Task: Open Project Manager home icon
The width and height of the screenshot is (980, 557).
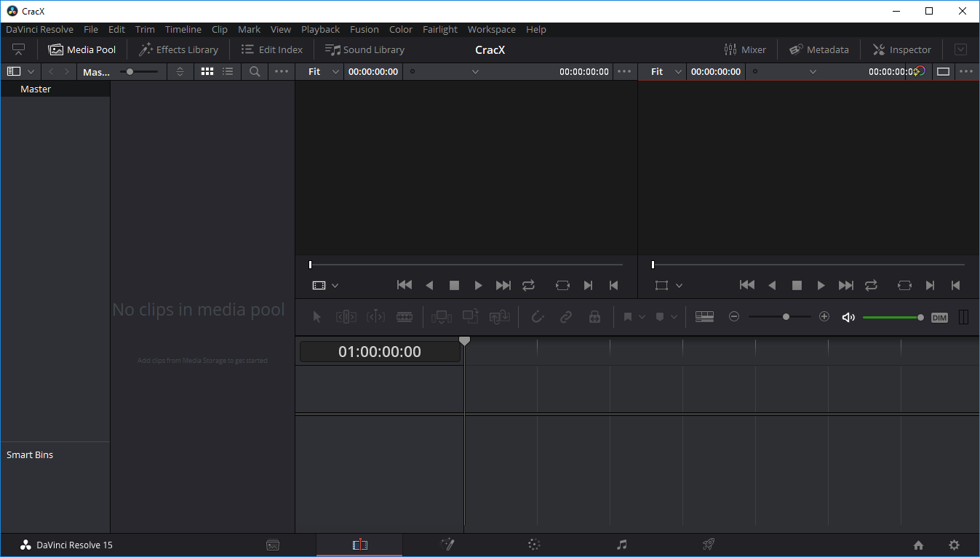Action: [918, 545]
